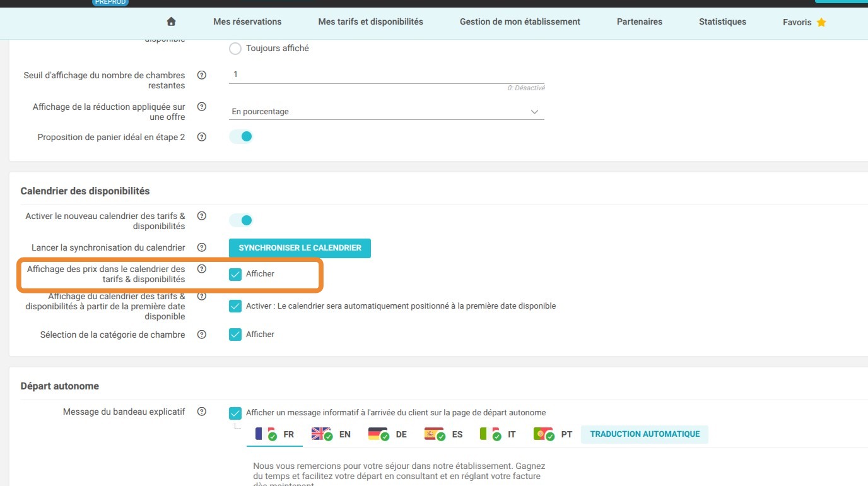868x486 pixels.
Task: Open Gestion de mon établissement menu
Action: coord(520,21)
